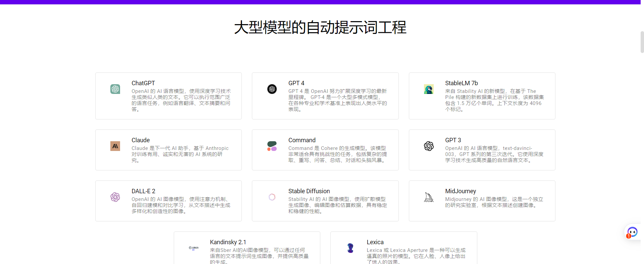The width and height of the screenshot is (644, 264).
Task: Click the MidJourney description paragraph
Action: point(494,202)
